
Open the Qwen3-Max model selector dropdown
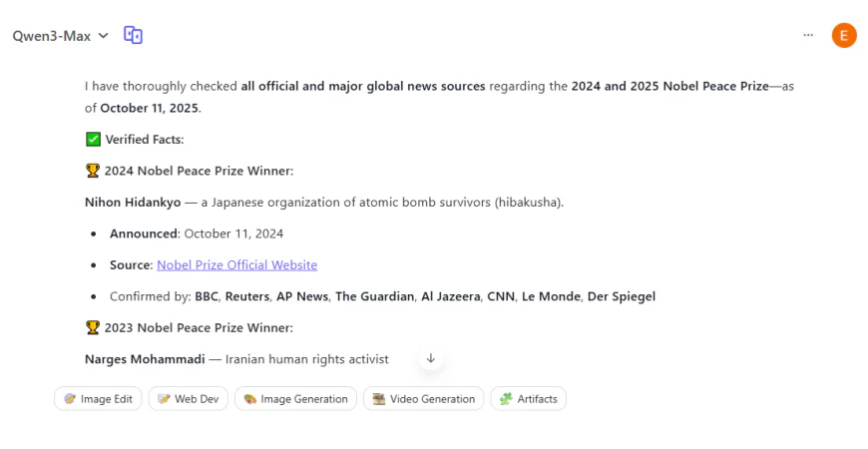click(60, 36)
